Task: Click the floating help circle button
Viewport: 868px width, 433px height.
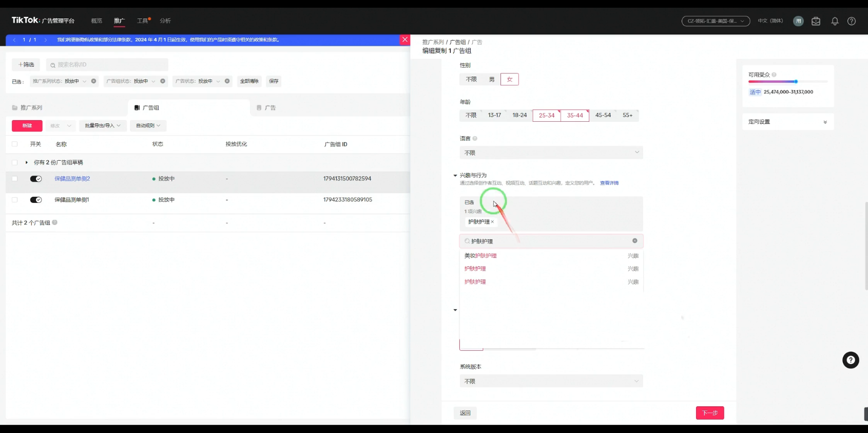Action: pos(851,360)
